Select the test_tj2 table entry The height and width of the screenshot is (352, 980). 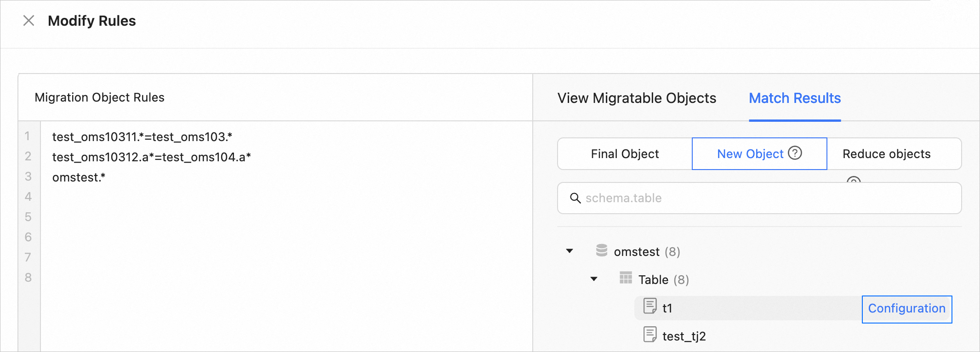684,336
